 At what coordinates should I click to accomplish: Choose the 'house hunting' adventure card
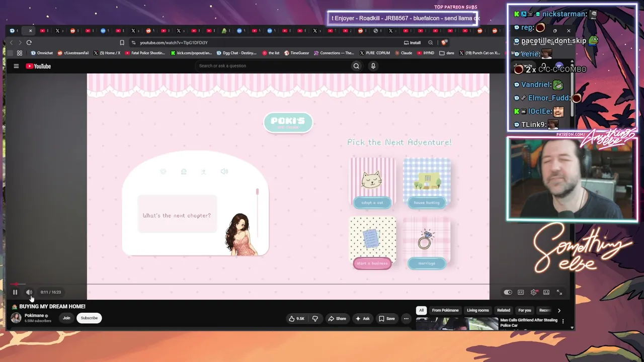(427, 183)
